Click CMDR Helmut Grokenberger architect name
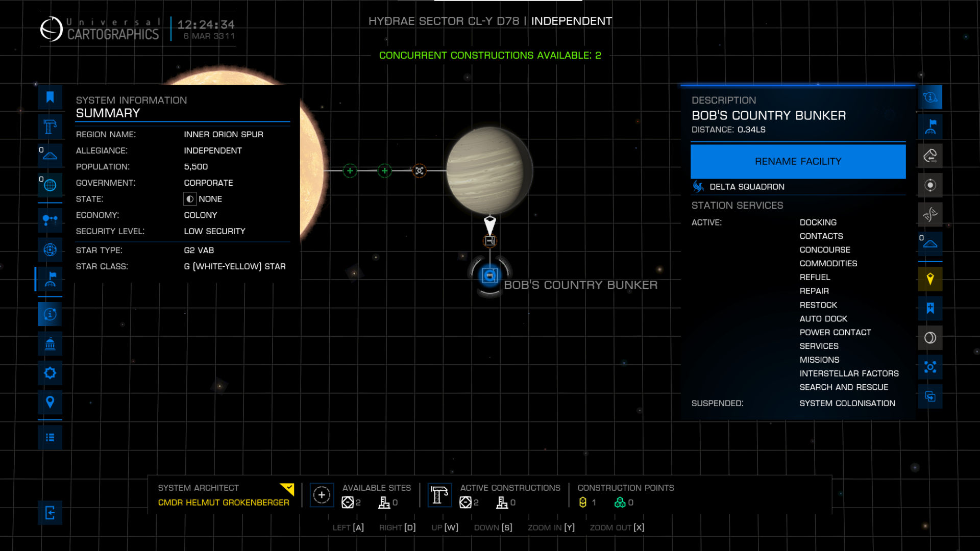This screenshot has height=551, width=980. pos(224,503)
